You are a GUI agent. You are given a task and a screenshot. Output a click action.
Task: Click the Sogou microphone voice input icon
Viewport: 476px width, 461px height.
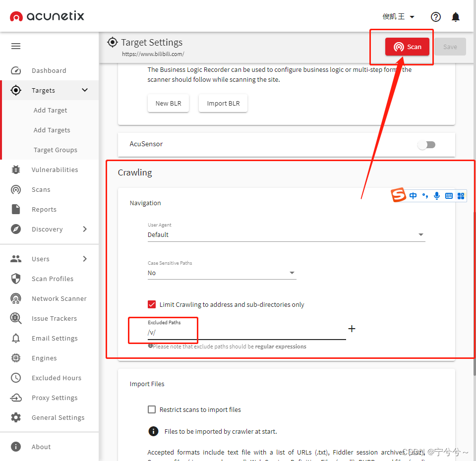point(437,196)
